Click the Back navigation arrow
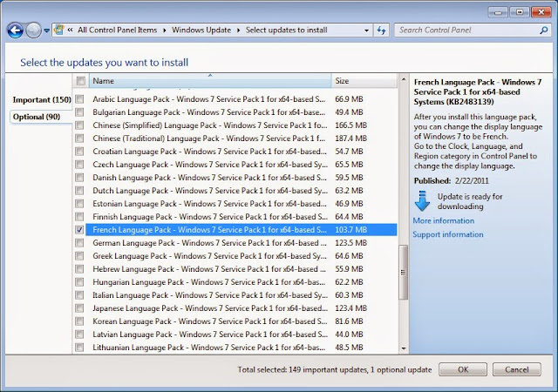 click(16, 30)
